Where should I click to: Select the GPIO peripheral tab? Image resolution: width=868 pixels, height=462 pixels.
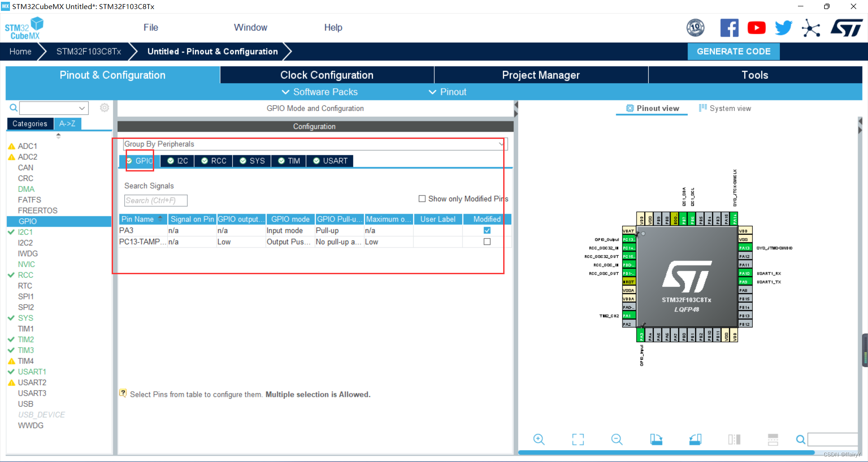point(140,161)
